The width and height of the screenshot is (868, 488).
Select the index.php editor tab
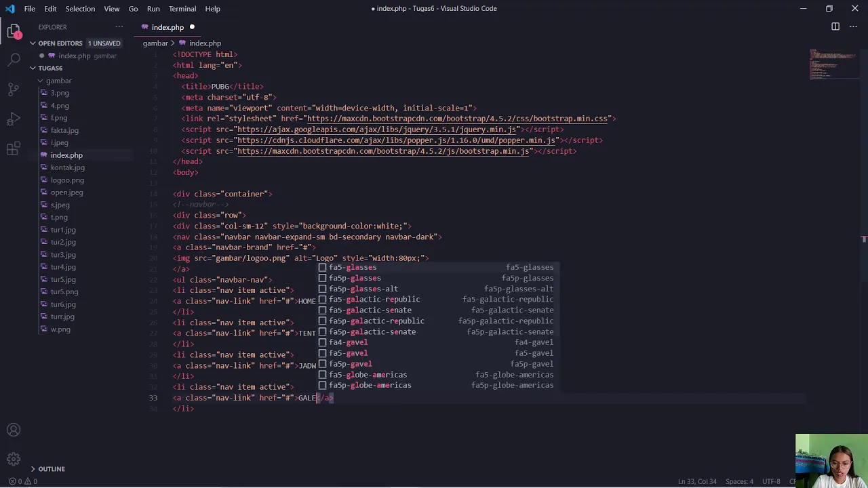[167, 27]
